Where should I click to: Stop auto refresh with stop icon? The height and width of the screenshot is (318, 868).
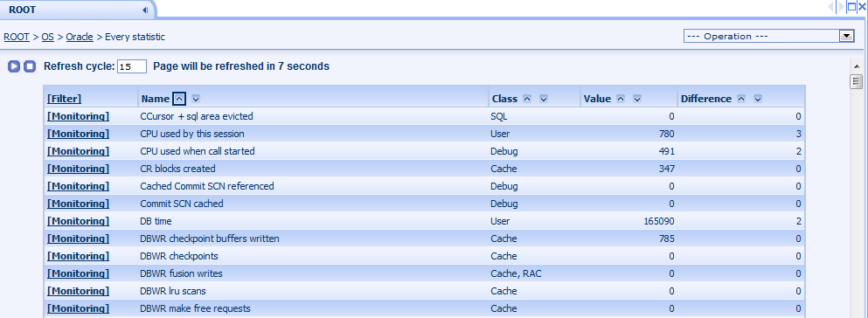point(30,66)
